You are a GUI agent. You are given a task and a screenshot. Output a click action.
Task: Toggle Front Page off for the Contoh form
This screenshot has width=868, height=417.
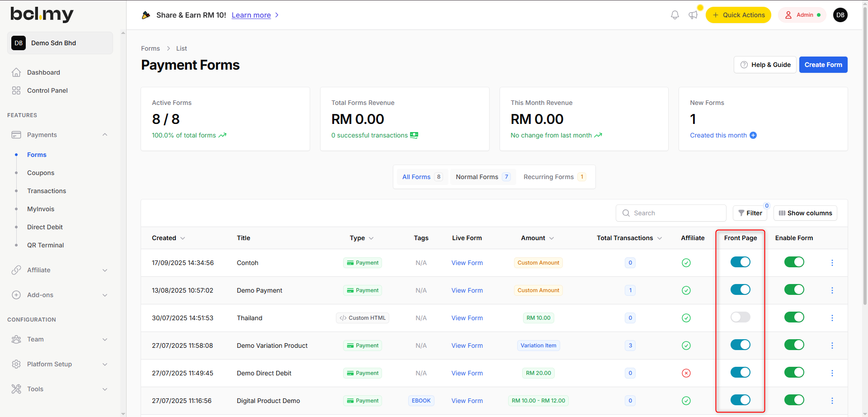tap(741, 262)
